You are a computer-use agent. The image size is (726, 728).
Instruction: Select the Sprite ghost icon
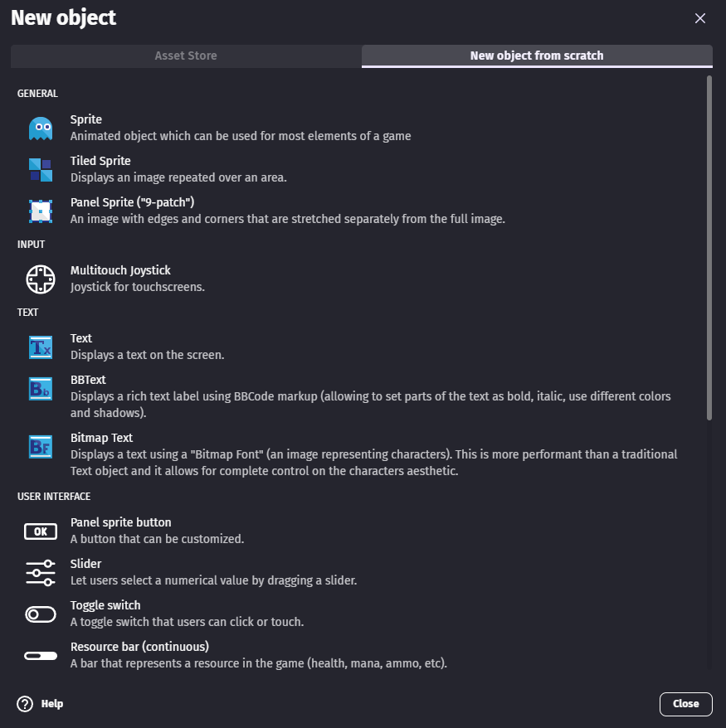point(40,128)
